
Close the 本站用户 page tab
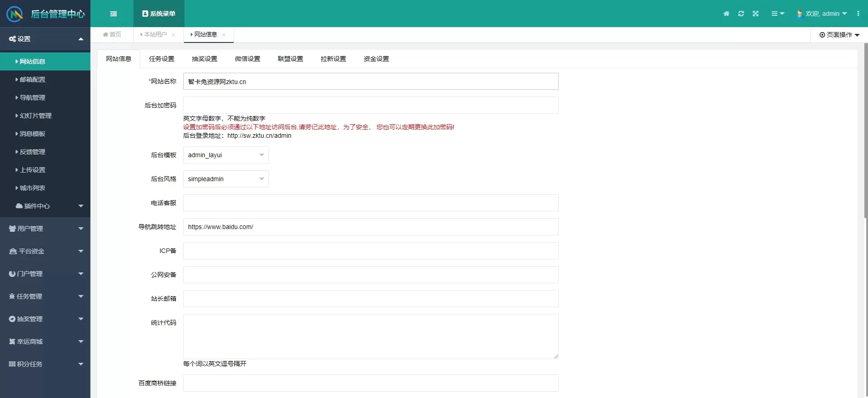[x=174, y=35]
